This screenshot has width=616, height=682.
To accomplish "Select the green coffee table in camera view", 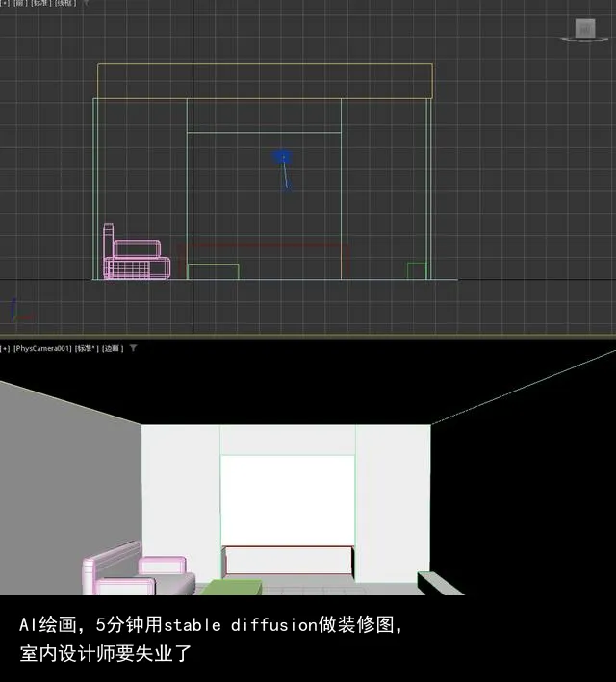I will pos(231,587).
